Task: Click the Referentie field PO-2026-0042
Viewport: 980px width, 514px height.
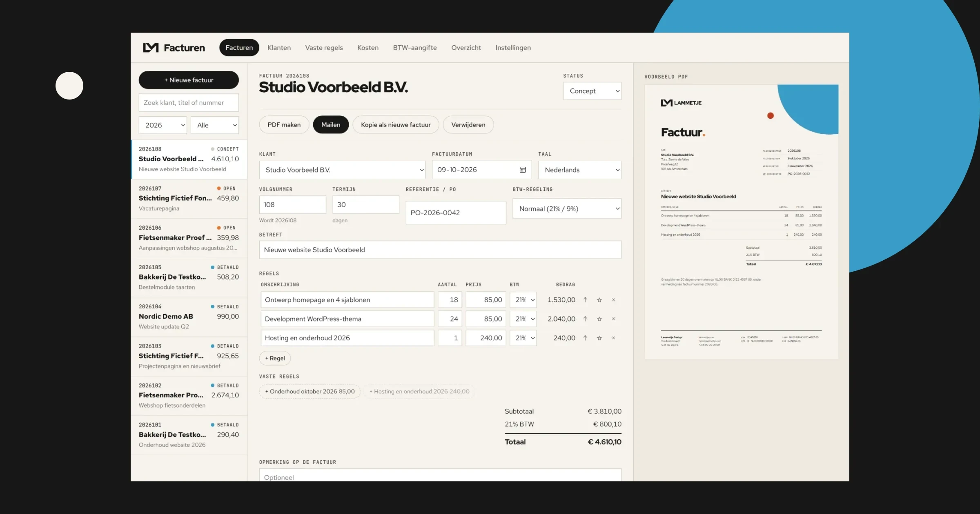Action: click(456, 213)
